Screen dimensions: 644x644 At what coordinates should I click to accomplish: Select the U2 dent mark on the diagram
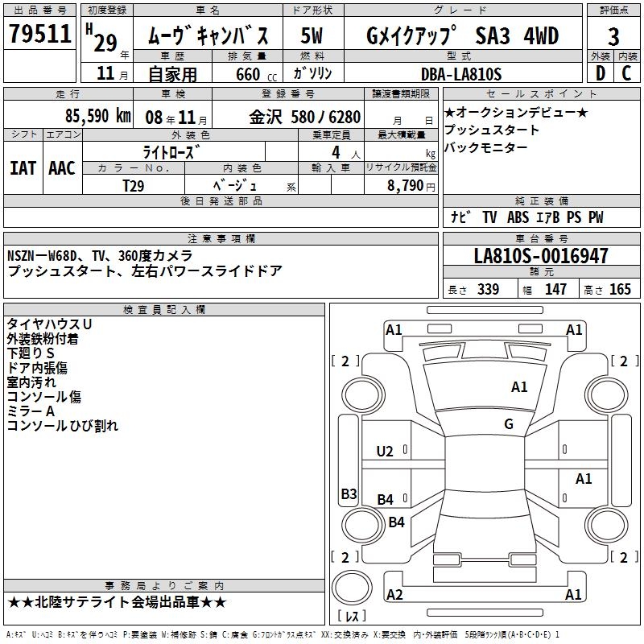point(385,452)
